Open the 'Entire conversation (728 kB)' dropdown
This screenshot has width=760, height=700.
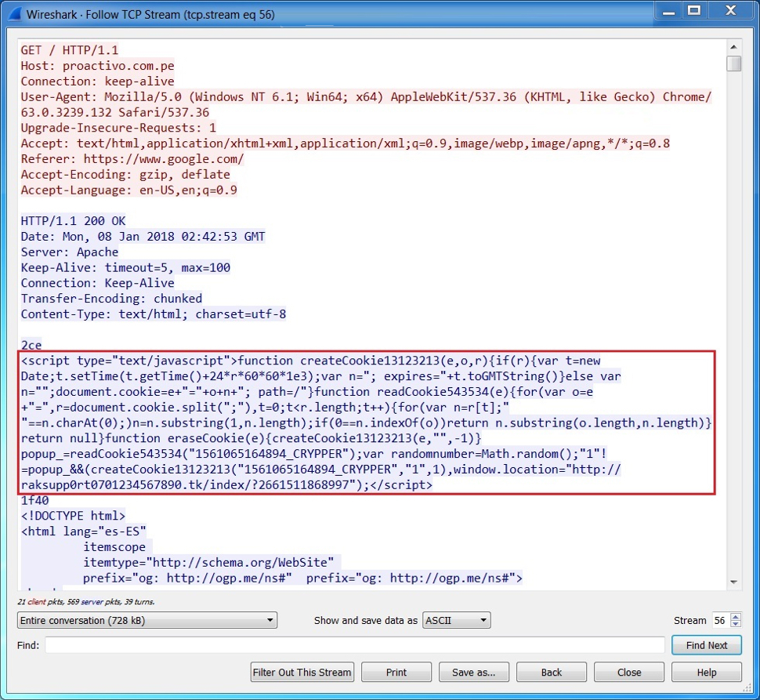(x=147, y=621)
